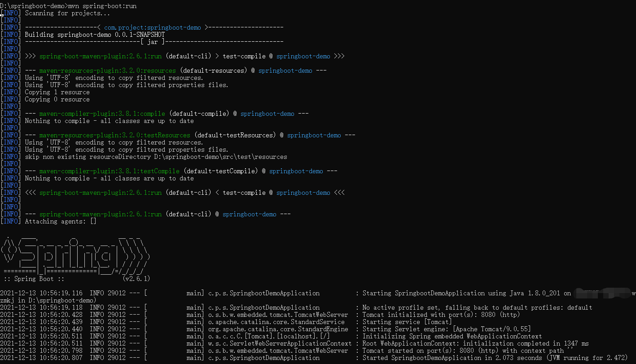Click timestamp '2021-12-13 10:56:20.807'

pyautogui.click(x=41, y=358)
